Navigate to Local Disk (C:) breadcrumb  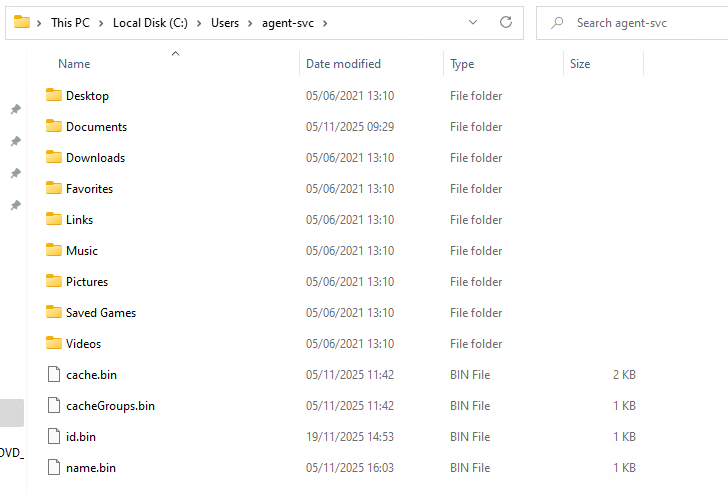pos(153,23)
